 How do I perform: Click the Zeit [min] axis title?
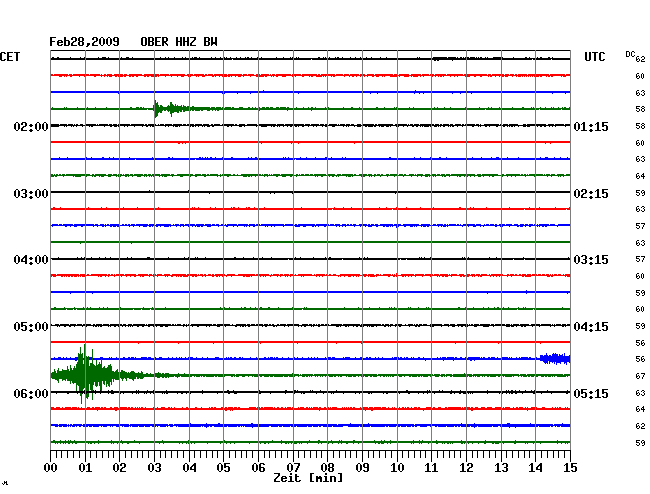pyautogui.click(x=308, y=478)
